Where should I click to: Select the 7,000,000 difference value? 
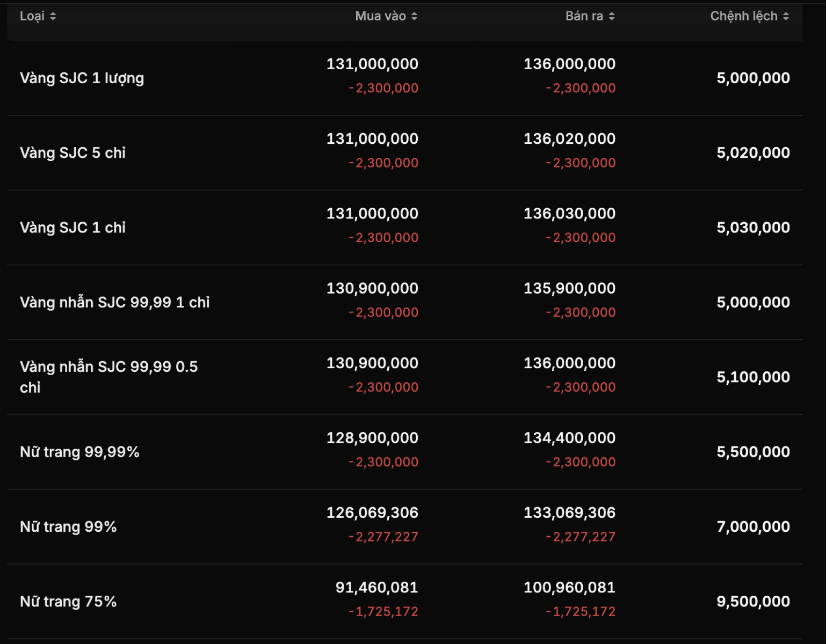click(753, 526)
